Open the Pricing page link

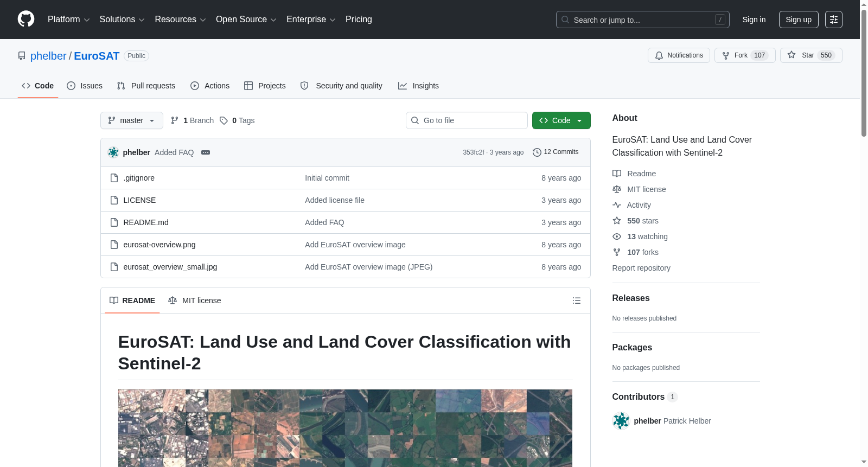pyautogui.click(x=359, y=20)
